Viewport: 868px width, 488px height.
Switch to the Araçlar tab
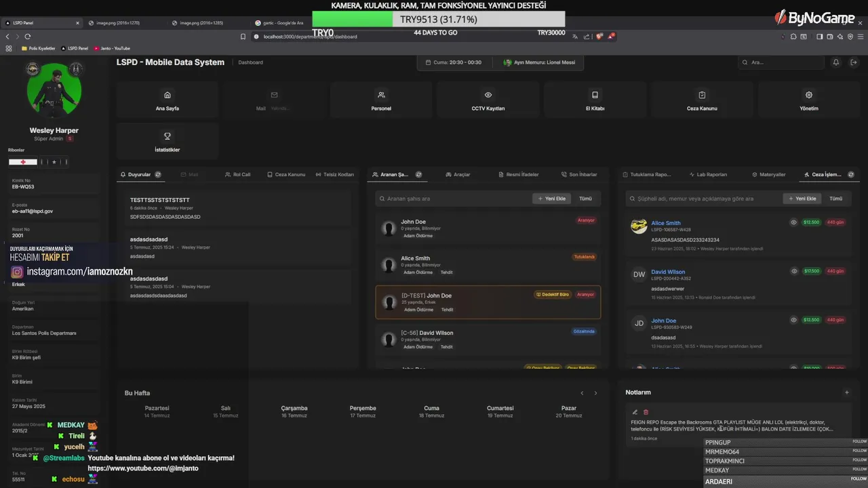tap(458, 174)
